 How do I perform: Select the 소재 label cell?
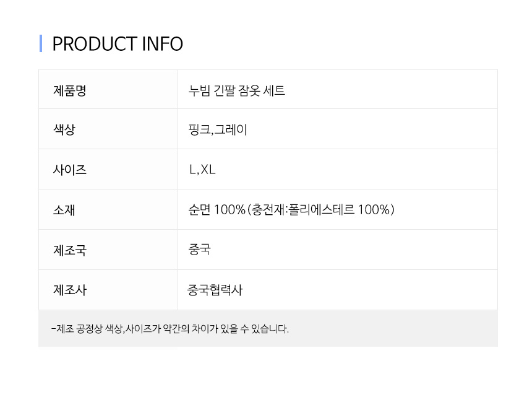pos(108,209)
